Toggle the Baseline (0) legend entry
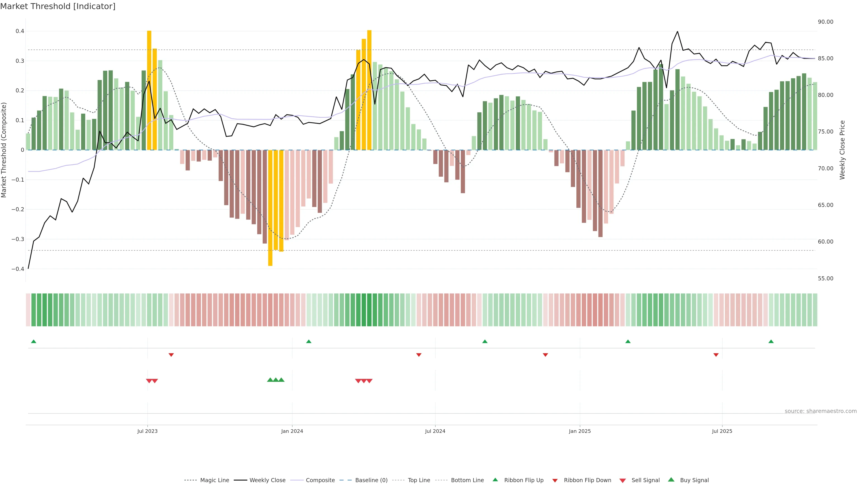Viewport: 868px width, 488px height. pyautogui.click(x=371, y=480)
